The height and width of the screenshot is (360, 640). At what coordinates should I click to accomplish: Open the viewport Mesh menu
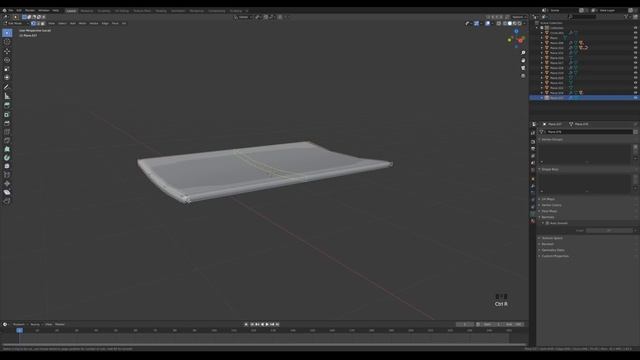tap(82, 23)
